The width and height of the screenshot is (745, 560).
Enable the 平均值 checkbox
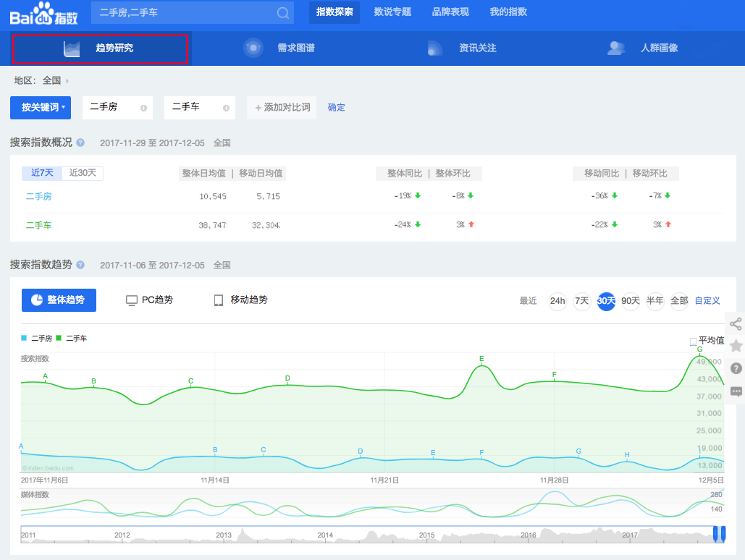pyautogui.click(x=693, y=341)
